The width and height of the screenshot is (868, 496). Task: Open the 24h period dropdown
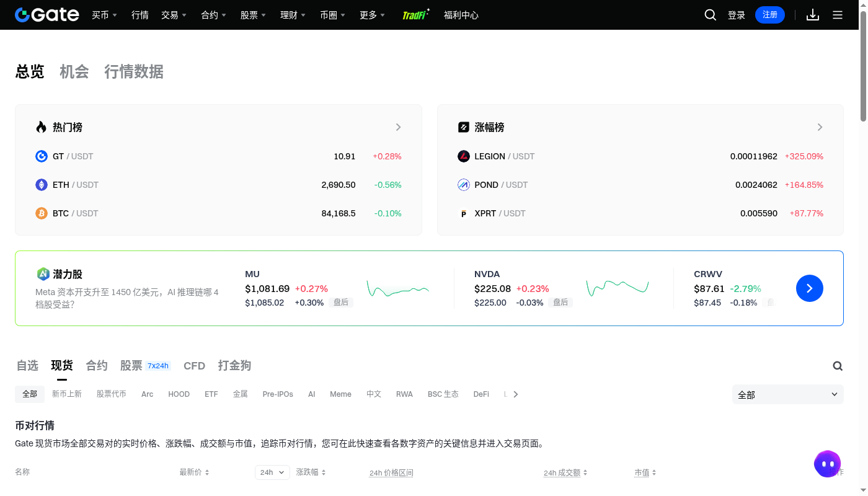pyautogui.click(x=272, y=472)
